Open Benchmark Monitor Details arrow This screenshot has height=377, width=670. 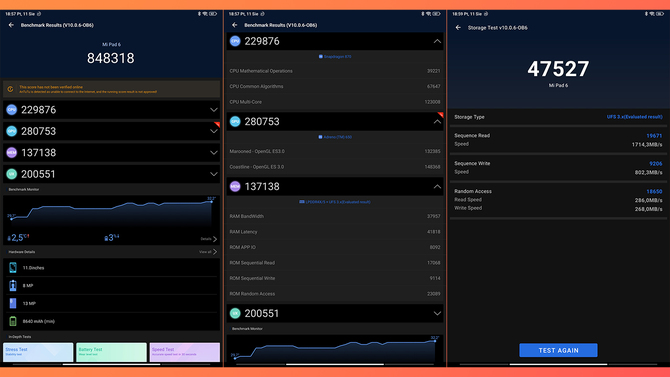point(209,239)
